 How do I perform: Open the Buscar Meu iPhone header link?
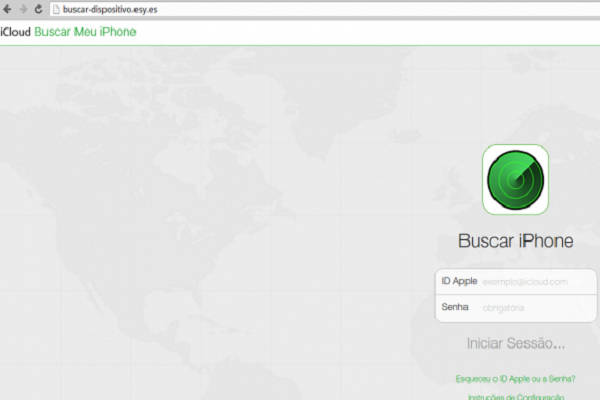tap(85, 32)
